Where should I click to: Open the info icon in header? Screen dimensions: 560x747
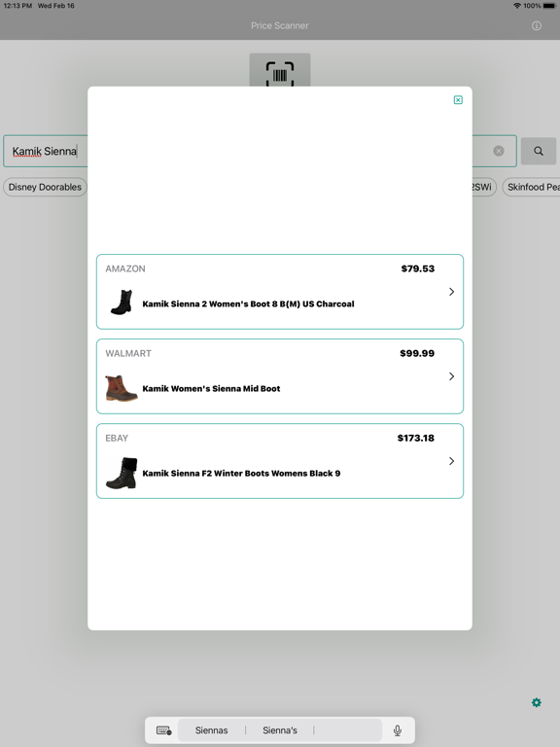pos(537,25)
